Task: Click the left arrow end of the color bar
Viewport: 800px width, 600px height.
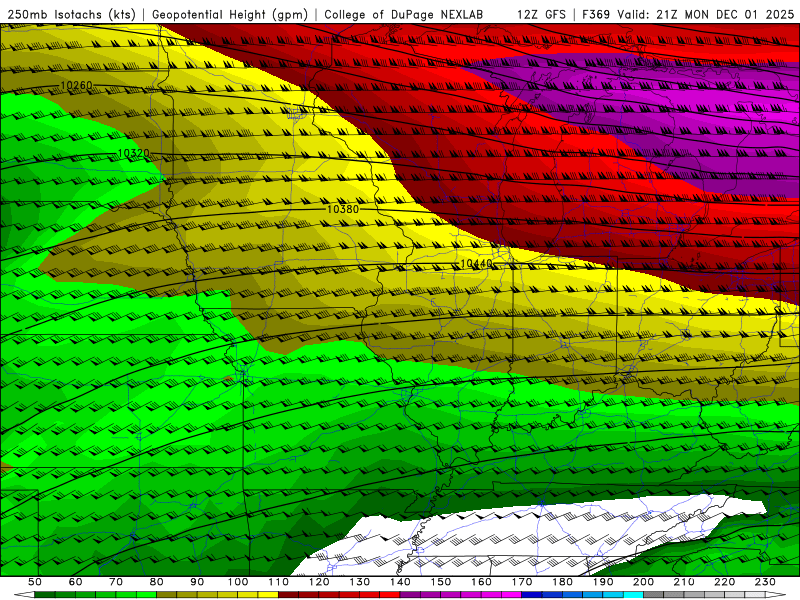Action: click(x=24, y=595)
